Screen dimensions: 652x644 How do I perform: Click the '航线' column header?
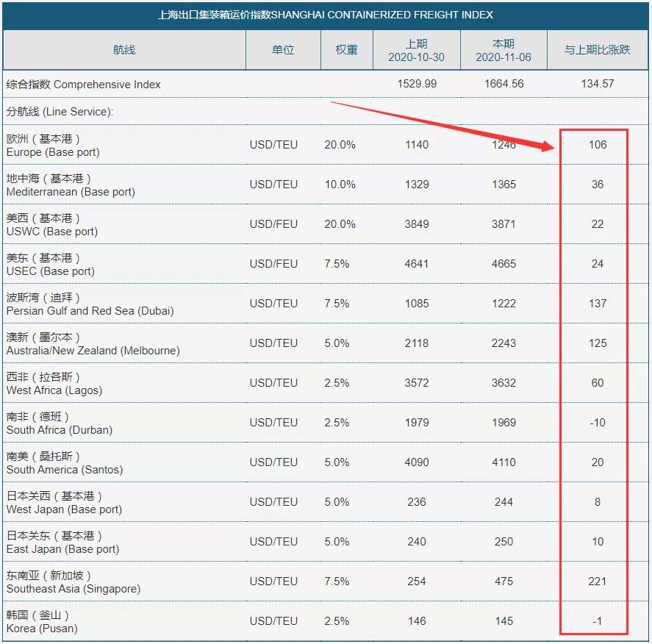(x=124, y=50)
